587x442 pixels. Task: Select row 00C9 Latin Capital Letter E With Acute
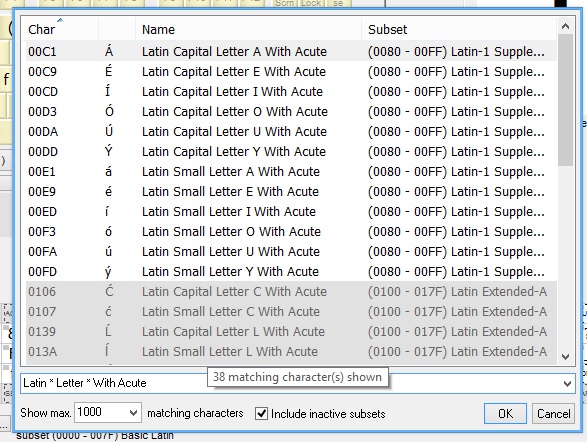pyautogui.click(x=291, y=71)
